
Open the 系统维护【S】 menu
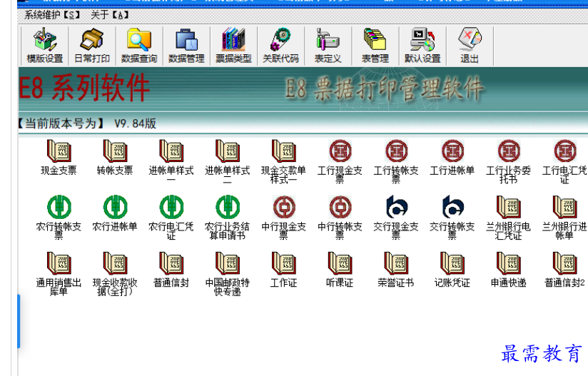(52, 15)
